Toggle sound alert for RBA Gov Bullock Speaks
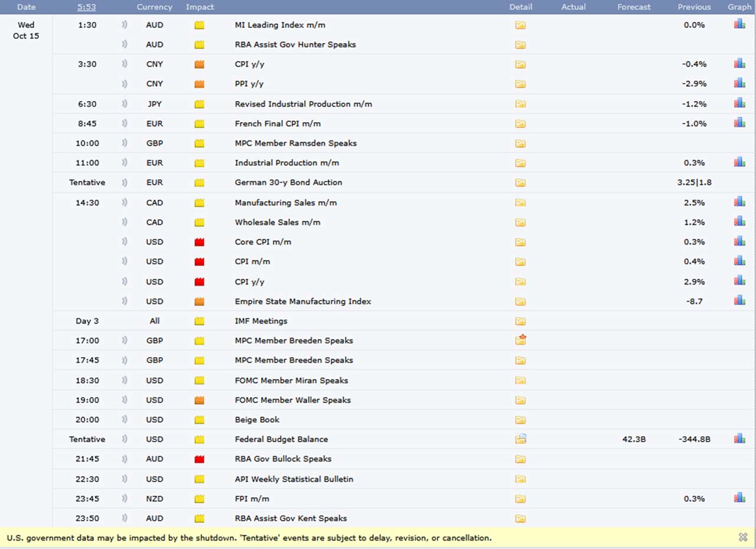Viewport: 756px width, 549px height. coord(125,459)
